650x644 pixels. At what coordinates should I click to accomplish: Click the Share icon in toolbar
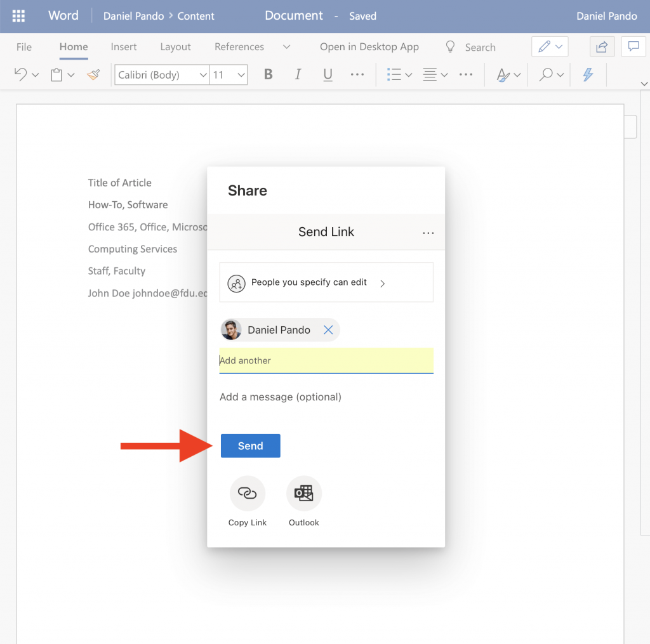click(602, 46)
